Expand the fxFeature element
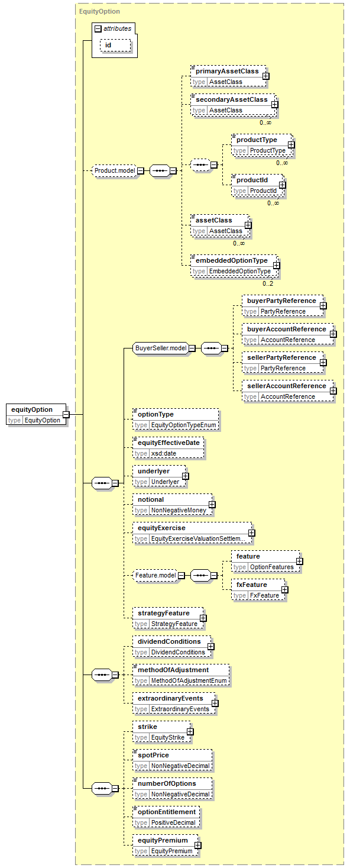Image resolution: width=350 pixels, height=868 pixels. click(285, 589)
